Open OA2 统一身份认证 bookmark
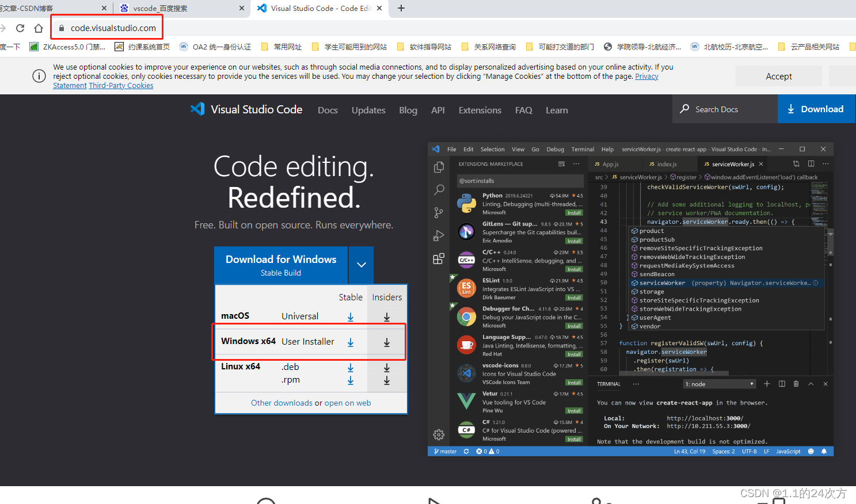 click(215, 47)
